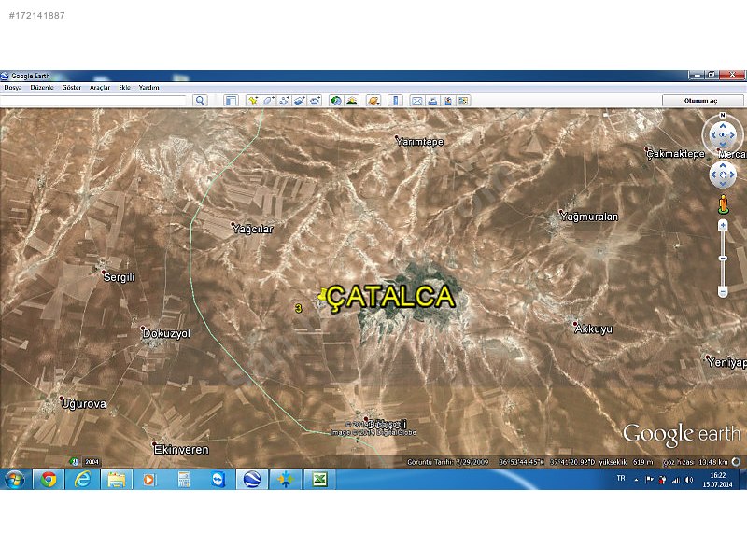Image resolution: width=747 pixels, height=560 pixels.
Task: Click the Çakmaktepe place label
Action: pyautogui.click(x=675, y=154)
